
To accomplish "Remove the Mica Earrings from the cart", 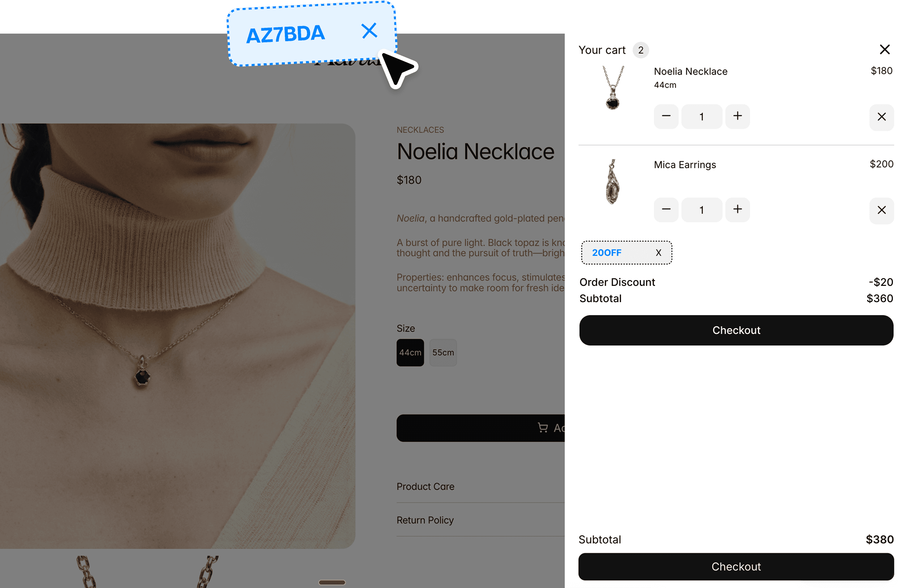I will (881, 210).
